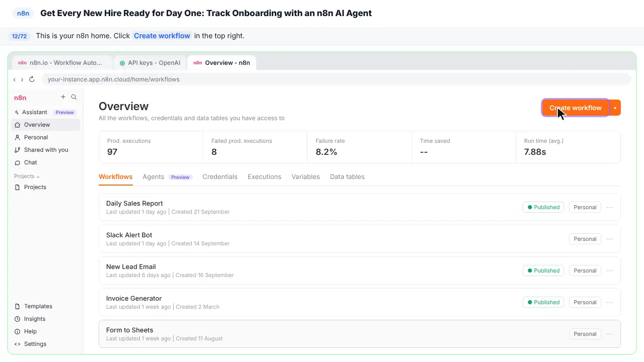
Task: Open Help in the sidebar
Action: coord(45,331)
